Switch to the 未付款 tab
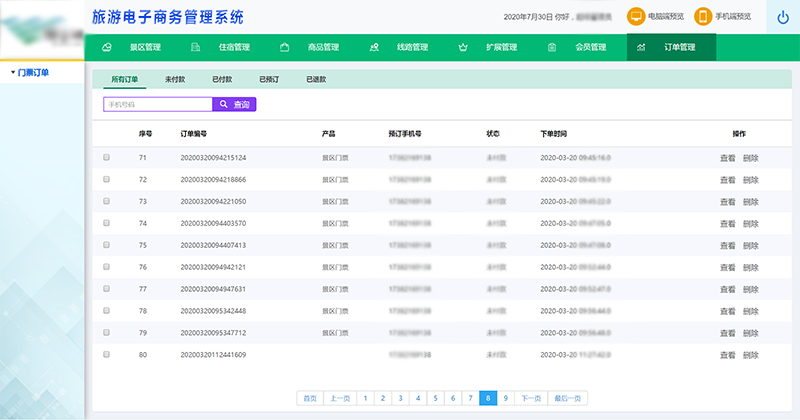Image resolution: width=800 pixels, height=420 pixels. point(175,78)
